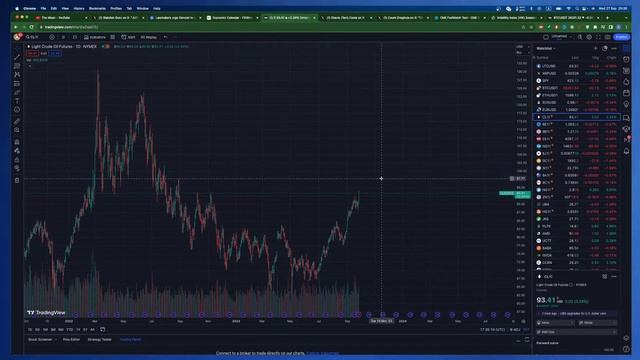Select NVDA in the watchlist
This screenshot has width=640, height=360.
point(577,256)
